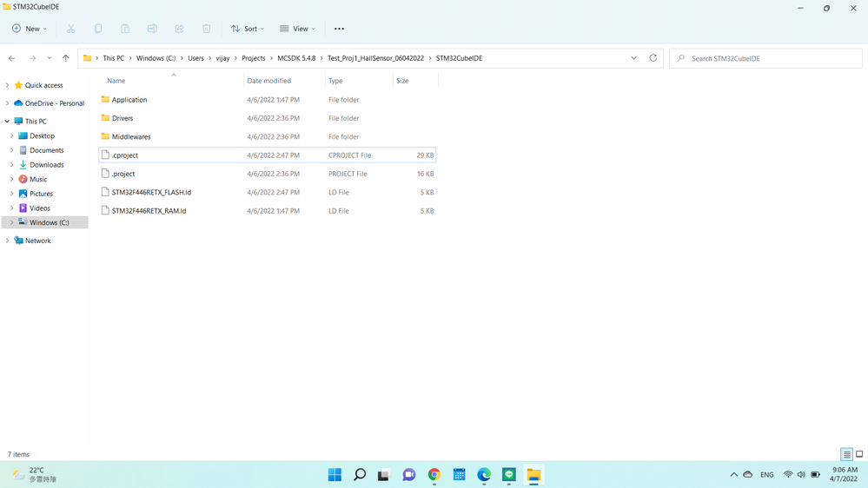
Task: Open the View options dropdown
Action: pos(297,29)
